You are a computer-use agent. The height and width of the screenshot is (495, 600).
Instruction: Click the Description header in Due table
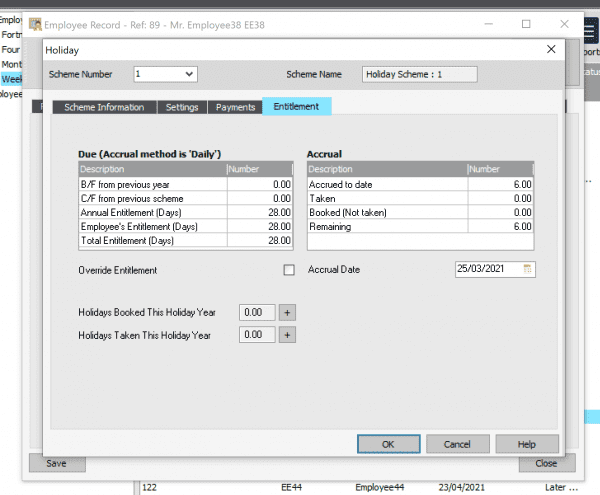coord(153,169)
